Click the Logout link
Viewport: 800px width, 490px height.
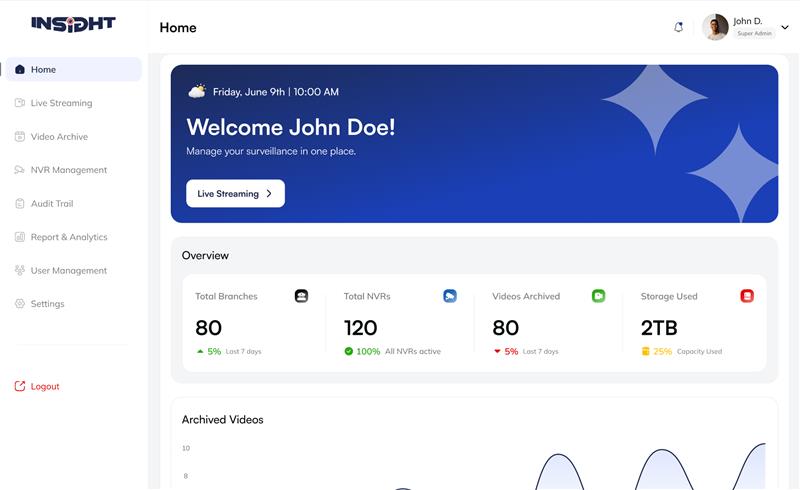click(45, 387)
